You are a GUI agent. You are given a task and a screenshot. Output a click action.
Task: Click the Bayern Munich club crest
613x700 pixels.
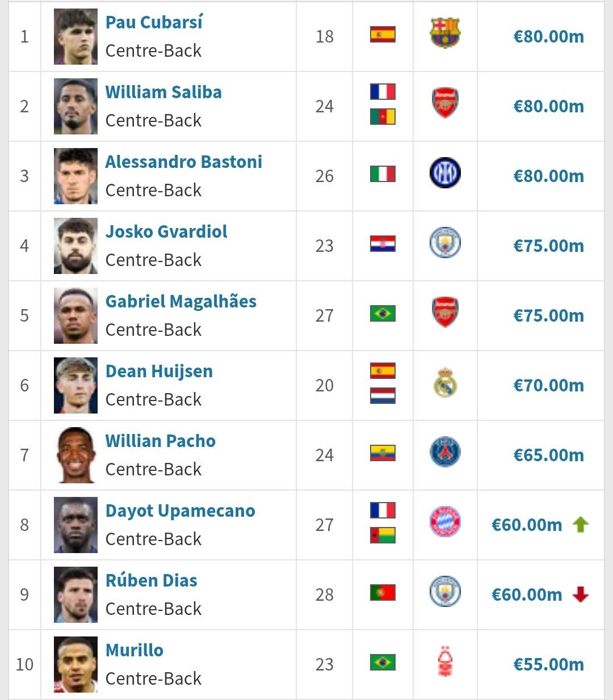445,523
